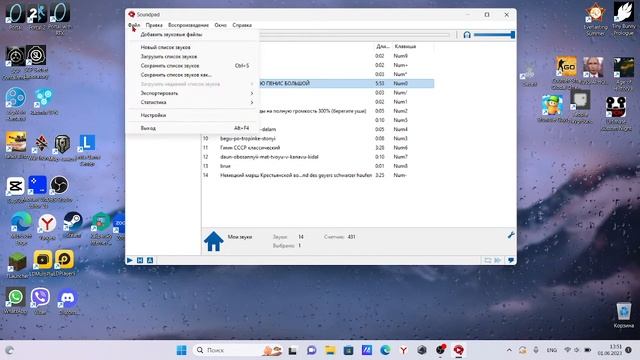Viewport: 640px width, 360px height.
Task: Open Counter-Strike GO desktop icon
Action: click(566, 73)
